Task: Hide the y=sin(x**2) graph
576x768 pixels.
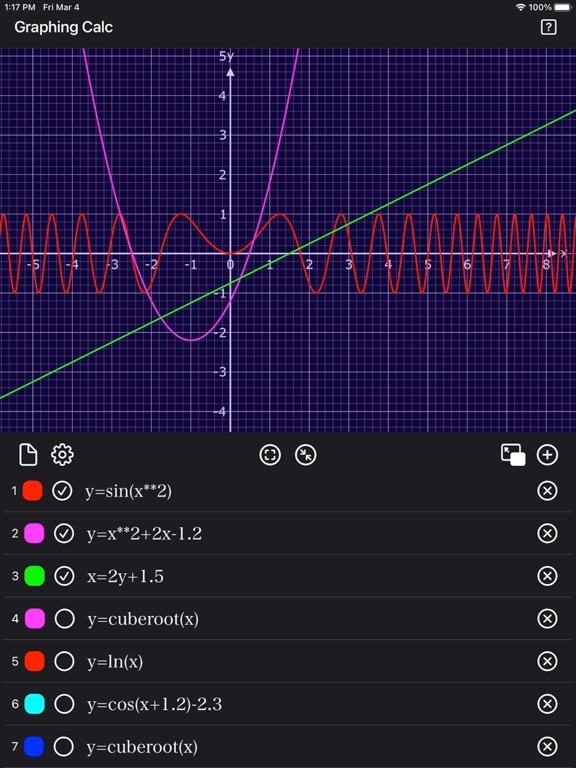Action: (63, 491)
